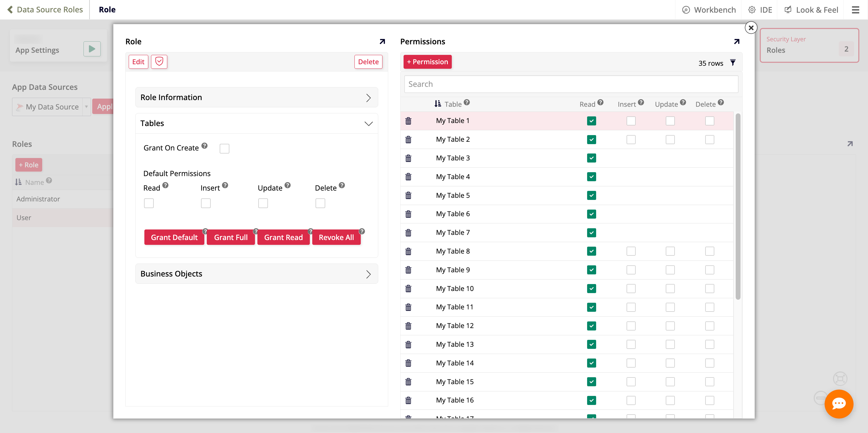Screen dimensions: 868x433
Task: Show help icon for Read column header
Action: click(x=600, y=102)
